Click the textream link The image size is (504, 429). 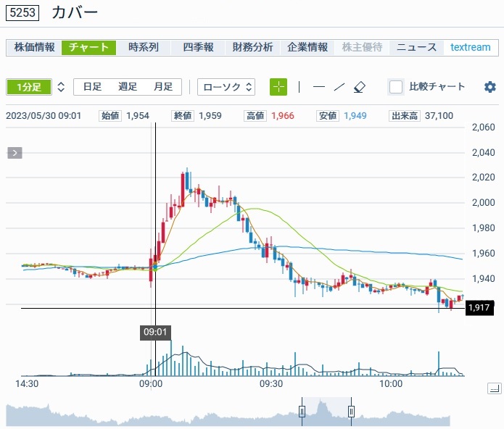(x=471, y=47)
